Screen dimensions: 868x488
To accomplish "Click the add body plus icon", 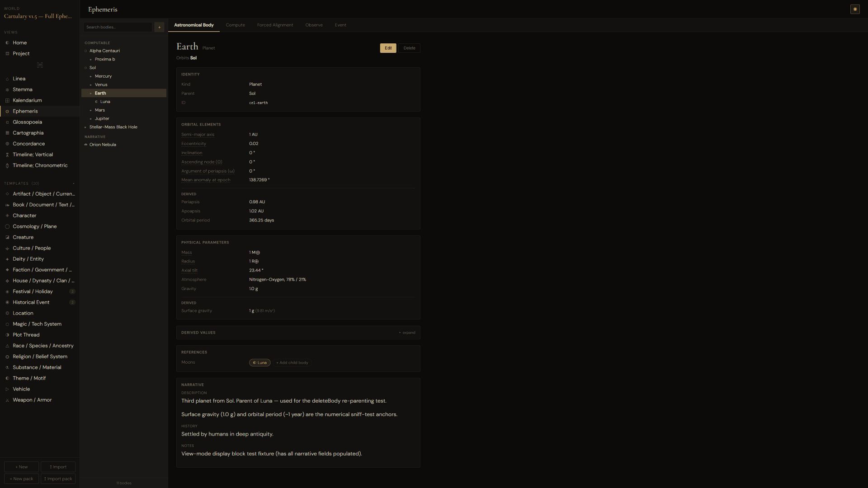I will click(x=159, y=27).
